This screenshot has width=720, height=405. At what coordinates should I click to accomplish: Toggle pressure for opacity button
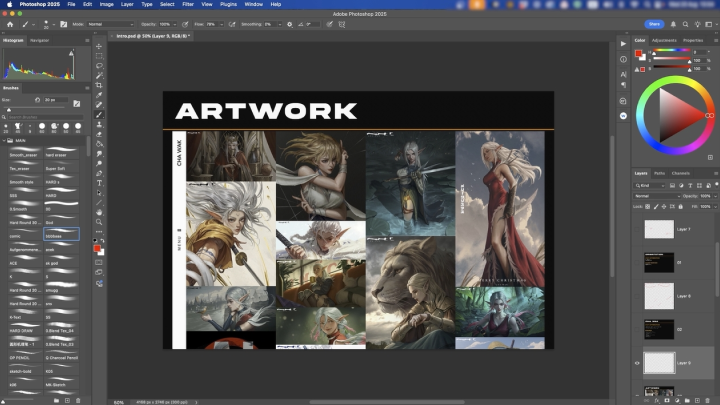click(x=185, y=24)
